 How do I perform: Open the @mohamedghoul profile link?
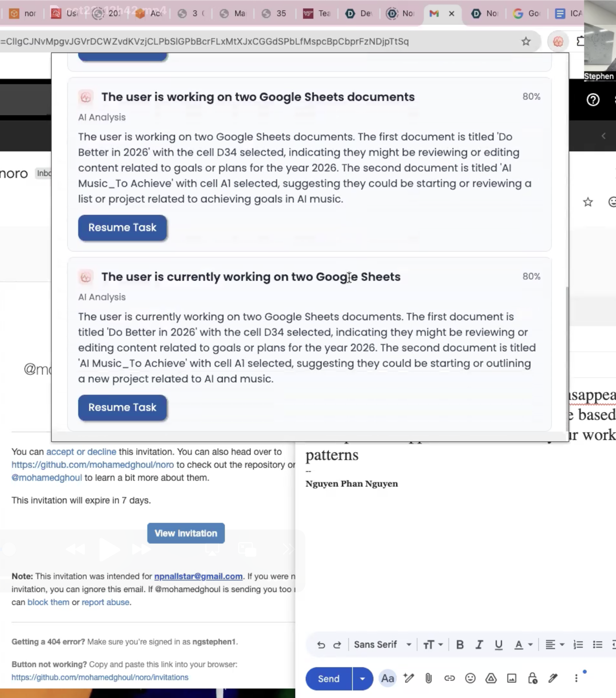coord(47,477)
